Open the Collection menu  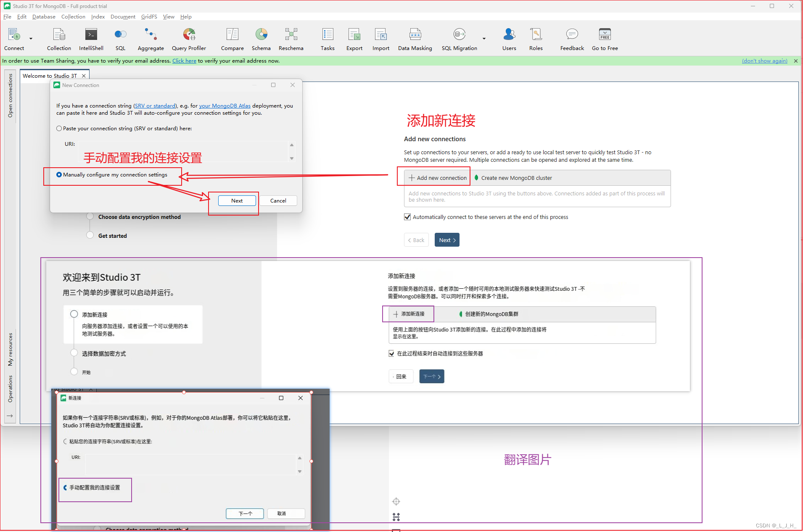(73, 17)
